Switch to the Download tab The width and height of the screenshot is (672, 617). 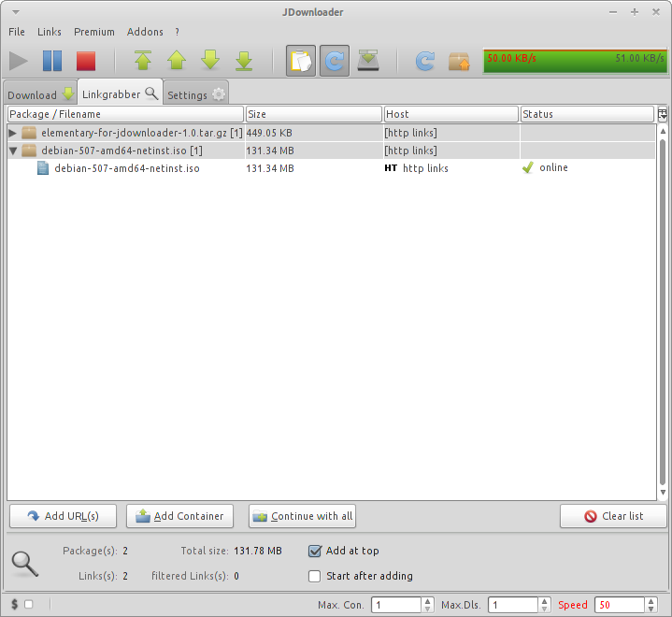[40, 94]
